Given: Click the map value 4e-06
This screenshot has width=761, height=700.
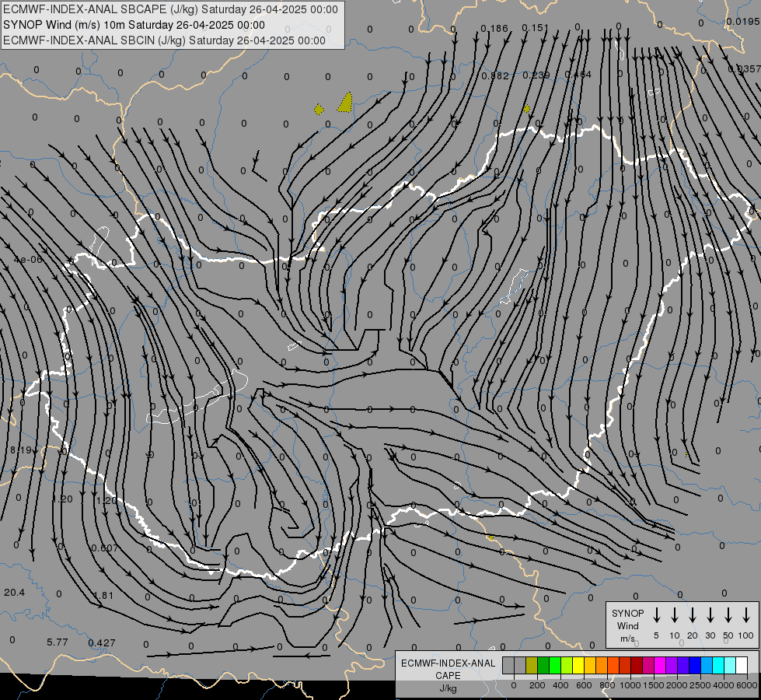Looking at the screenshot, I should click(x=28, y=260).
